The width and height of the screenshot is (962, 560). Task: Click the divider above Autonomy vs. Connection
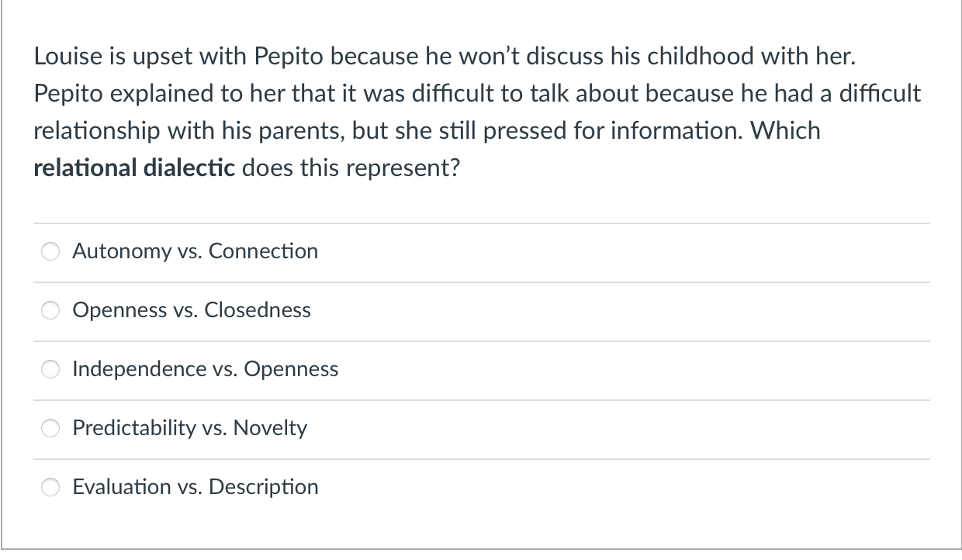point(481,223)
